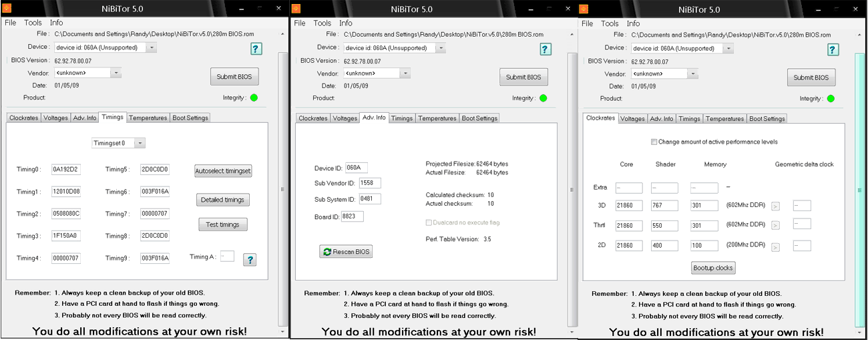Click 3D Core clock field
The image size is (868, 340).
629,206
